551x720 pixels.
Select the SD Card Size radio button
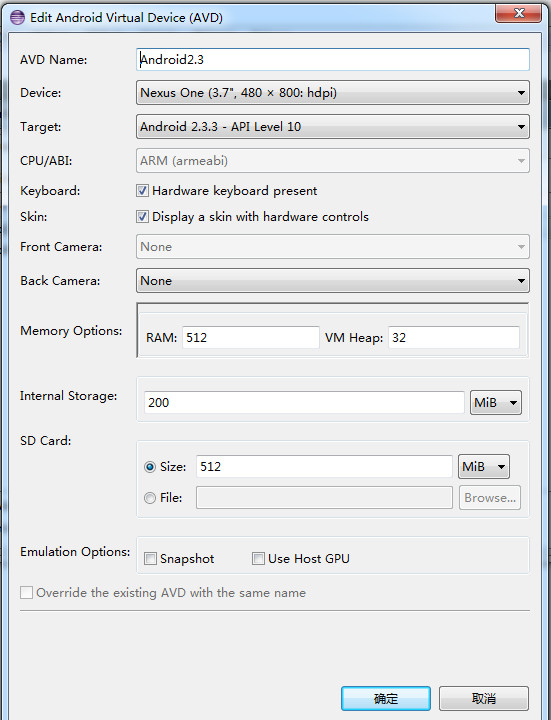150,467
